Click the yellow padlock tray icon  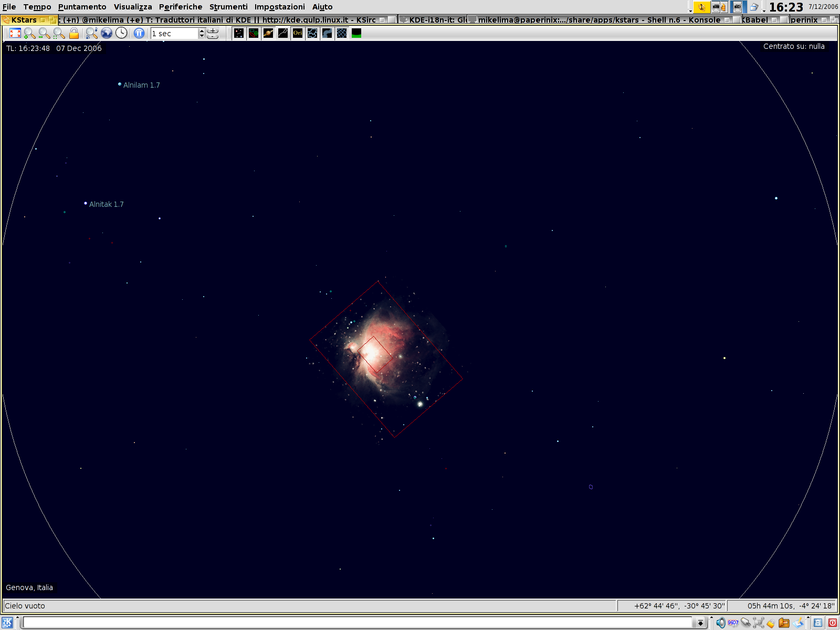click(771, 623)
